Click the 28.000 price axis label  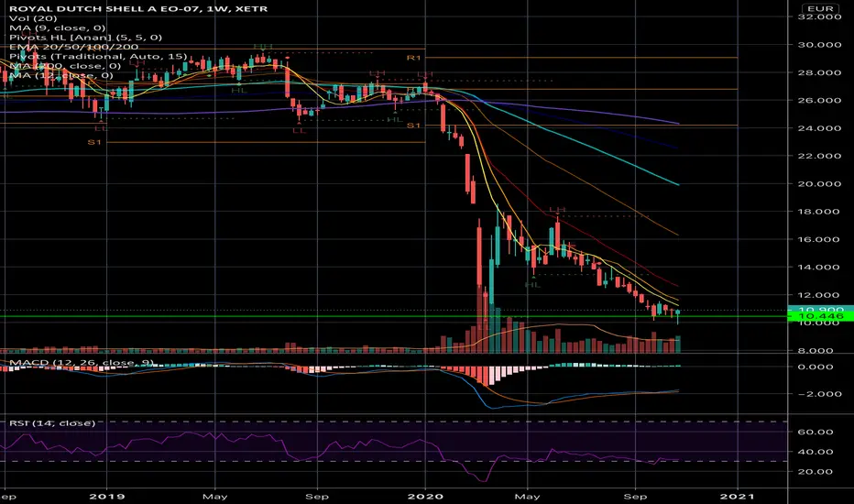820,72
